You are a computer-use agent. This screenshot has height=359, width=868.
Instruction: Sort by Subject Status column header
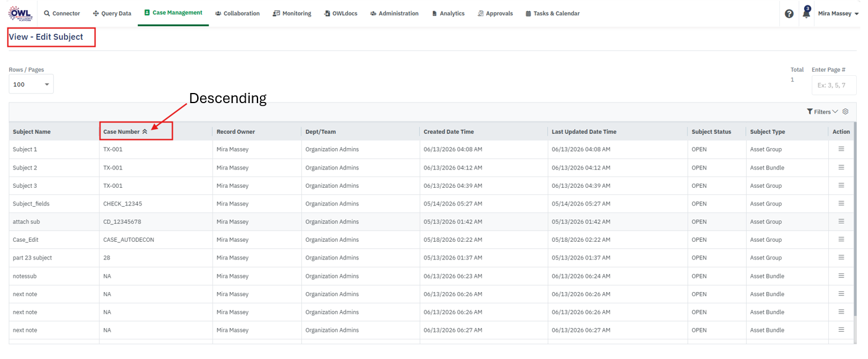coord(711,132)
